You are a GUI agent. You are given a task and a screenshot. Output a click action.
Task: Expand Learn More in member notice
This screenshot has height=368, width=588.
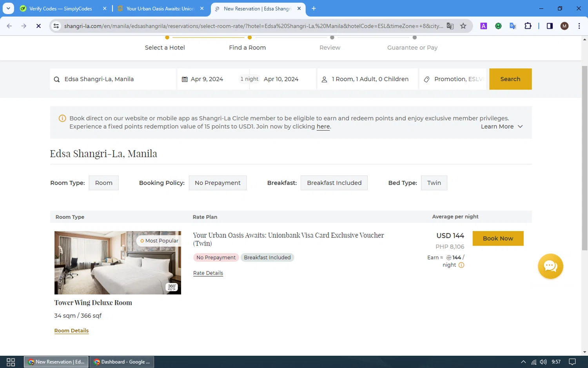tap(502, 126)
